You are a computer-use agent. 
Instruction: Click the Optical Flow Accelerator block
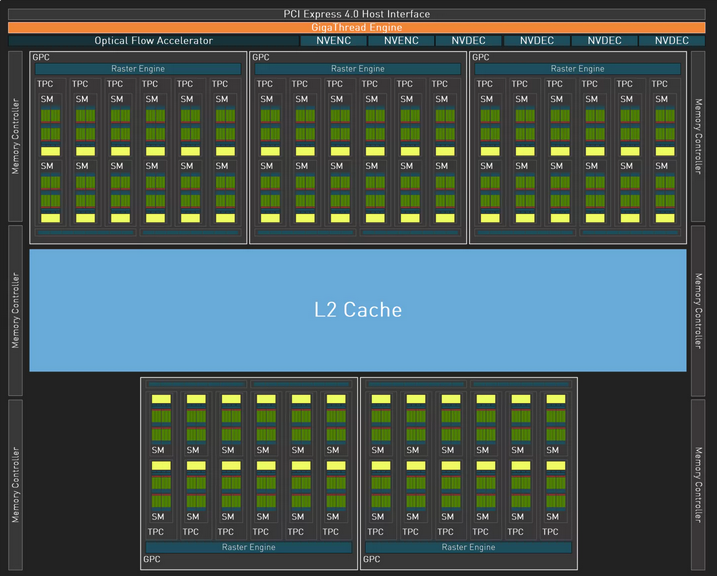click(154, 41)
